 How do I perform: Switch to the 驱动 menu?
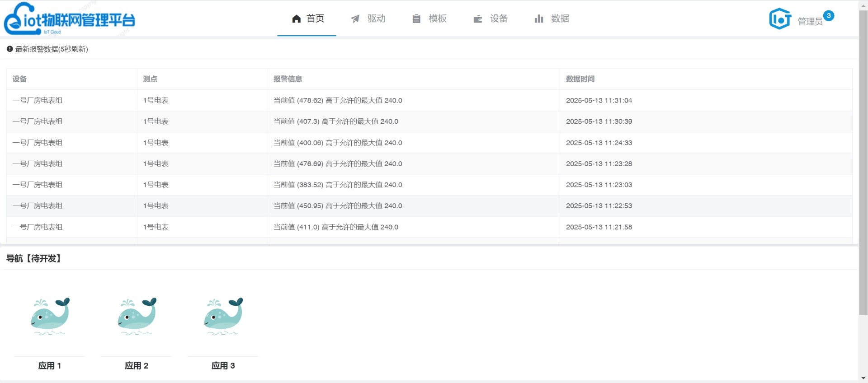[x=376, y=19]
